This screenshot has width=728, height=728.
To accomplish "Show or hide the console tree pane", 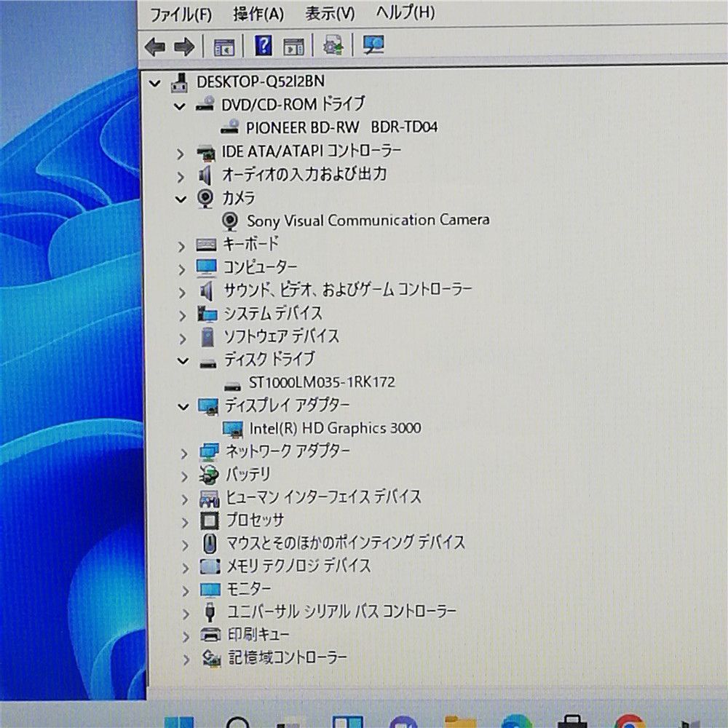I will pos(224,47).
